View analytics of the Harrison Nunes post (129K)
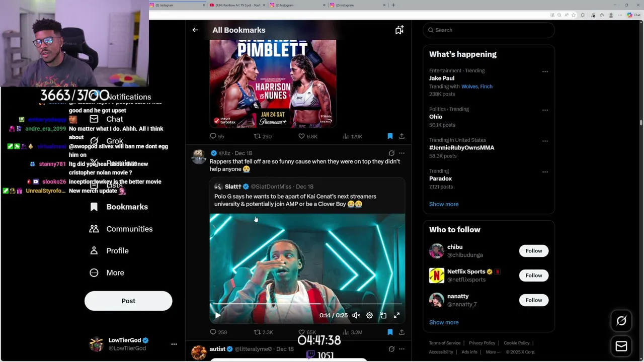Image resolution: width=644 pixels, height=362 pixels. pyautogui.click(x=352, y=136)
